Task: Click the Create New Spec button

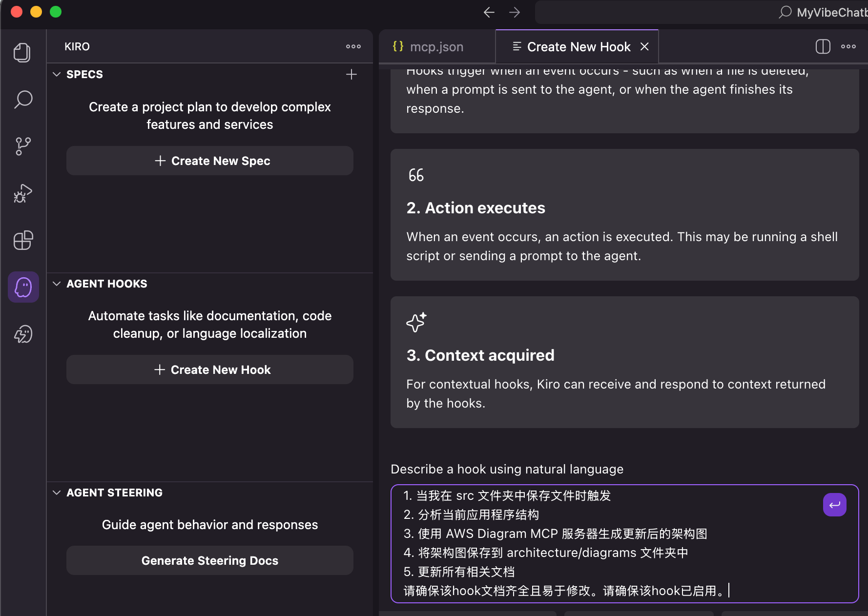Action: [210, 161]
